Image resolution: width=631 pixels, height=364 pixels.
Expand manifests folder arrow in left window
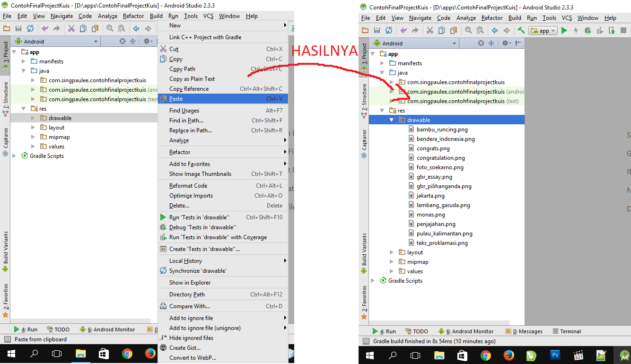point(24,61)
